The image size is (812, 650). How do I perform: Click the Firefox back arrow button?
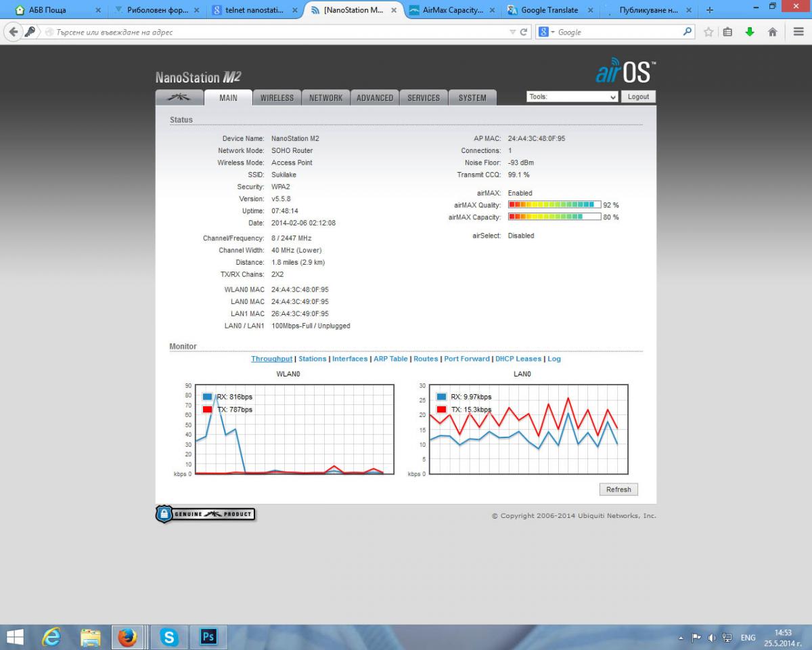(14, 32)
